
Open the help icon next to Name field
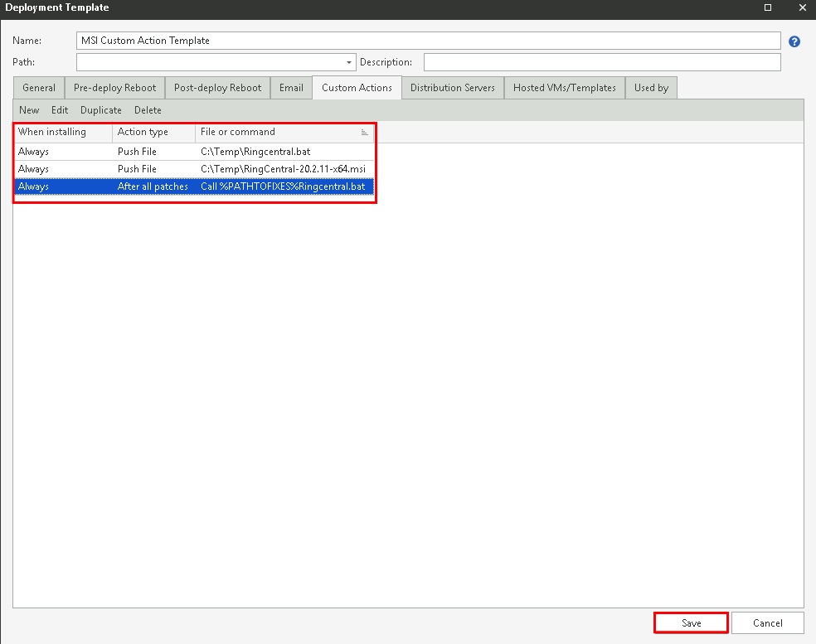click(x=794, y=40)
